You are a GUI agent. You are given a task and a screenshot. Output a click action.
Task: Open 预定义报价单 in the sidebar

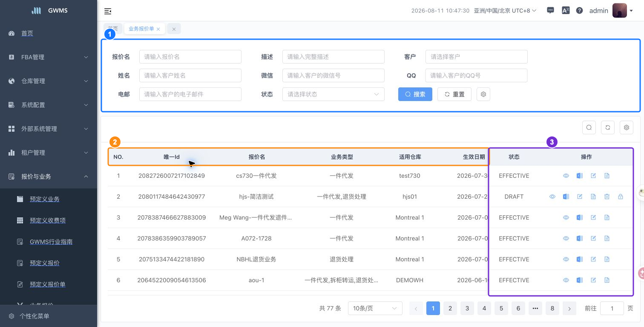pos(49,284)
